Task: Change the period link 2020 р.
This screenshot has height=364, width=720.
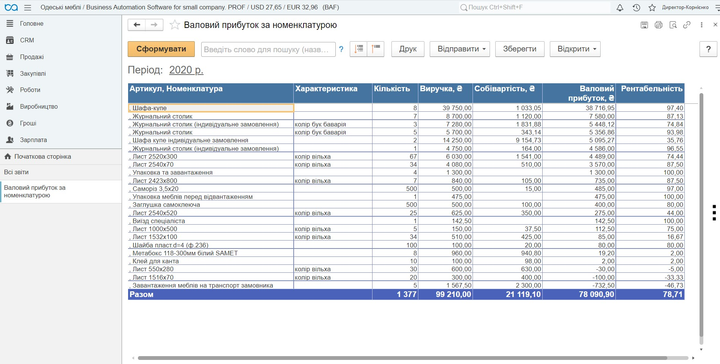Action: [x=186, y=70]
